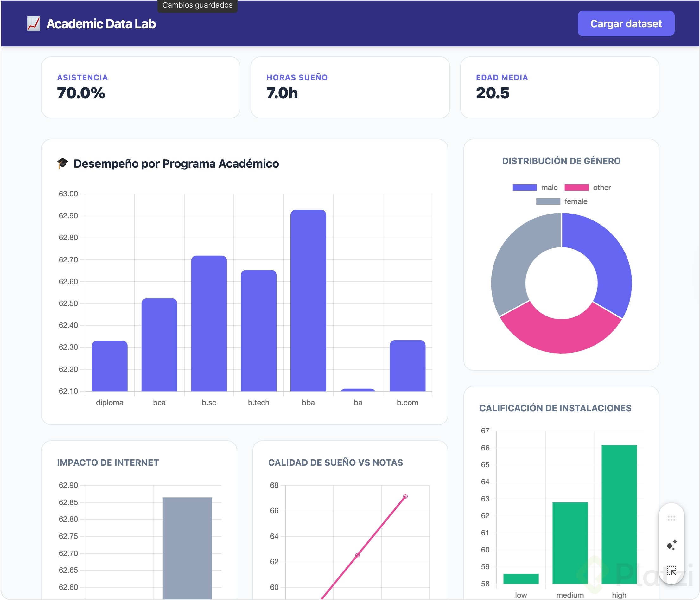Click the high green bar in facilities chart
This screenshot has width=700, height=600.
[619, 514]
